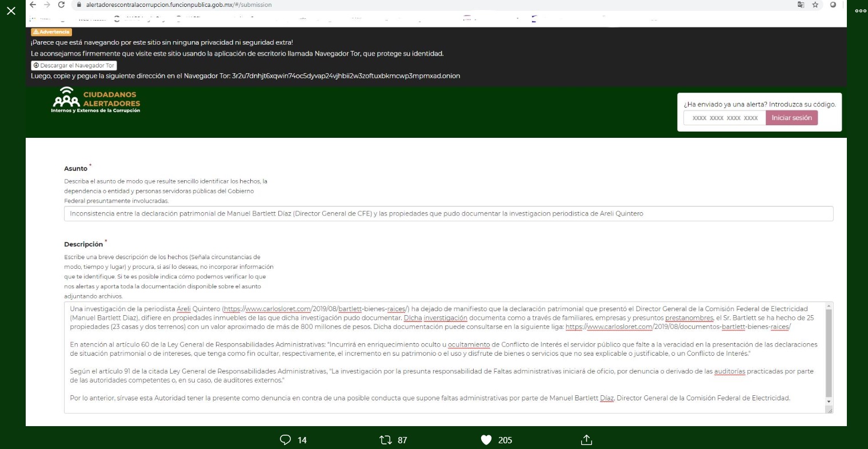The height and width of the screenshot is (449, 868).
Task: Click the Descargar el Navegador Tor button
Action: (x=74, y=66)
